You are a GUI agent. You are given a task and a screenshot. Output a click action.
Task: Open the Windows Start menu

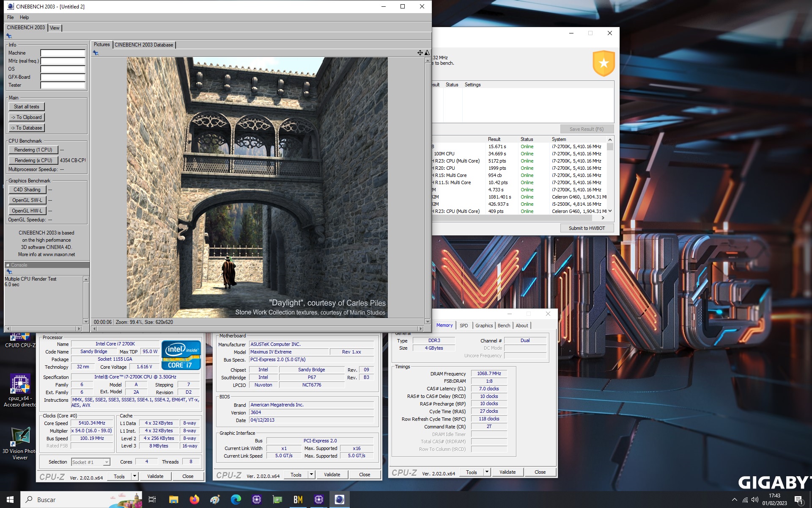(x=10, y=500)
